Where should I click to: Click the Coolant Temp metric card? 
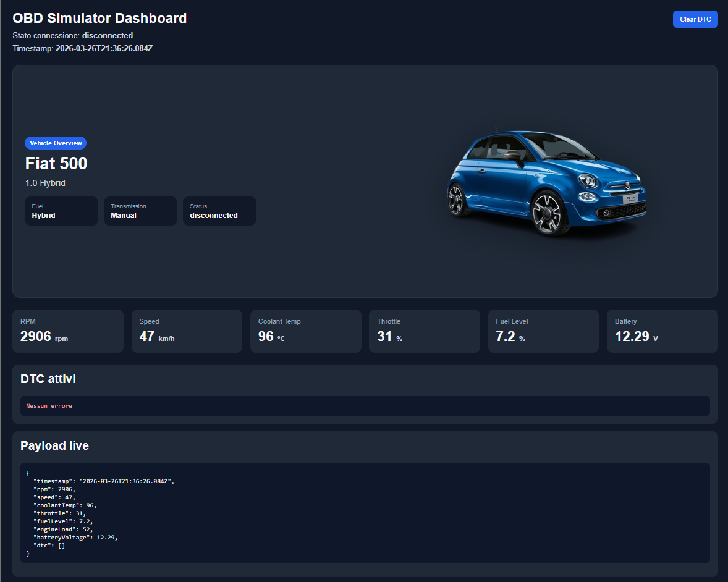[305, 331]
